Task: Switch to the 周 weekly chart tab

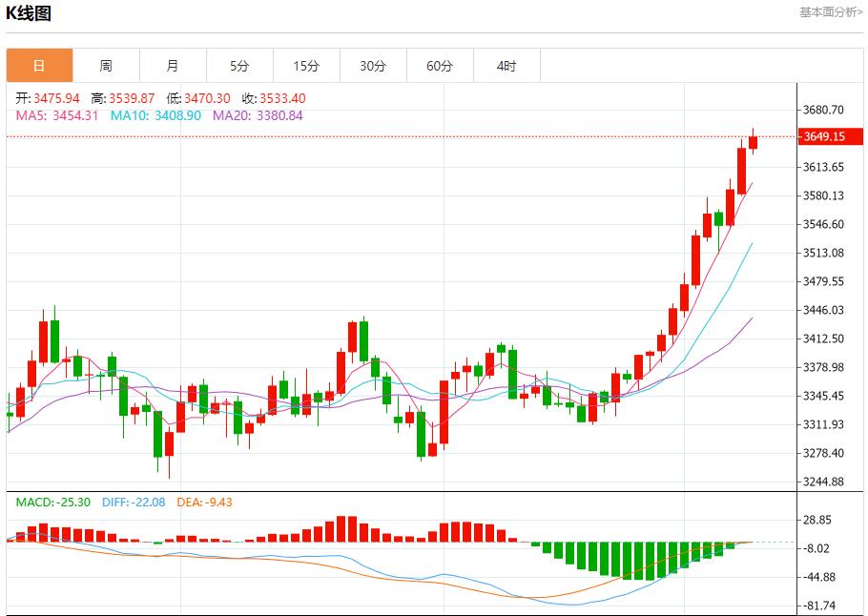Action: [x=106, y=65]
